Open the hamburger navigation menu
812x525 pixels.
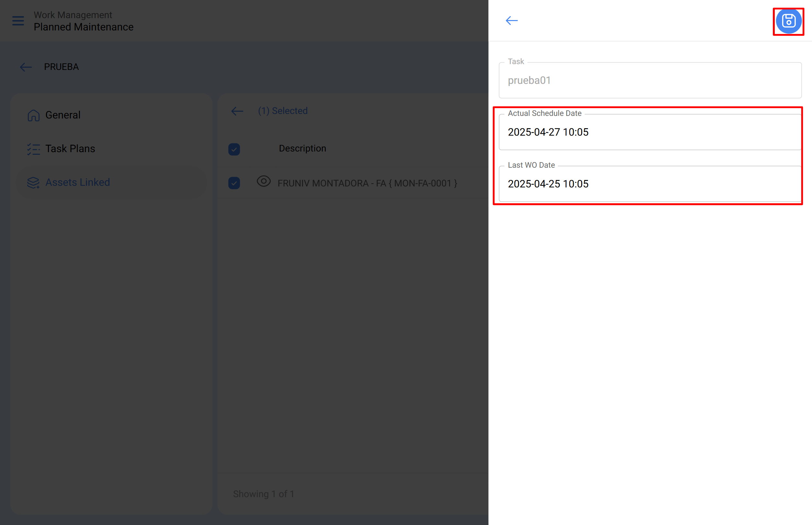[18, 21]
